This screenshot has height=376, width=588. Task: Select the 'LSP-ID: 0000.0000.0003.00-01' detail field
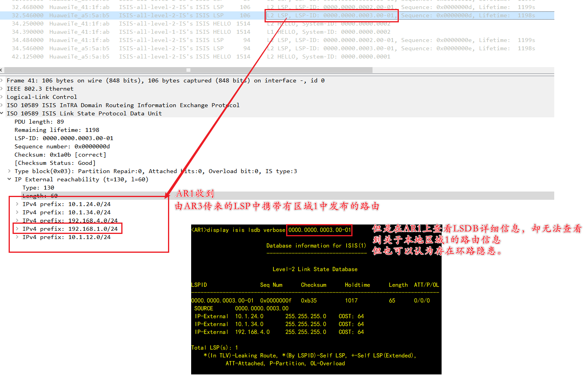click(64, 138)
